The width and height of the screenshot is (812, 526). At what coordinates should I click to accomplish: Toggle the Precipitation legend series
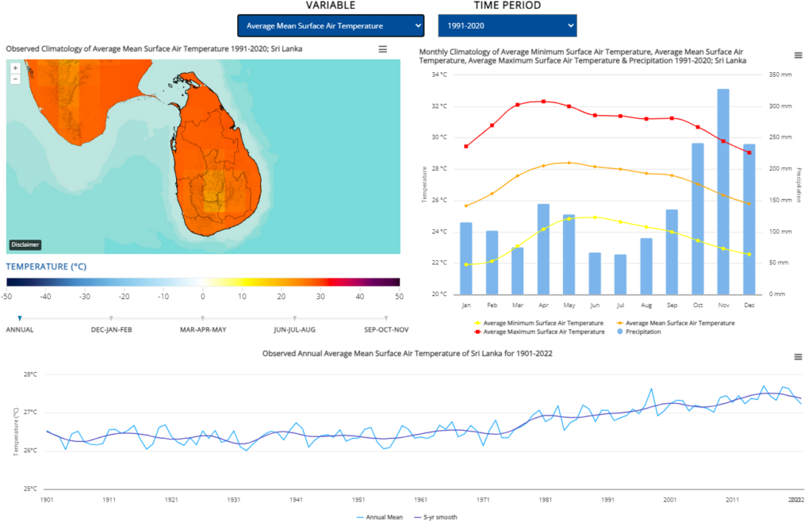coord(642,332)
